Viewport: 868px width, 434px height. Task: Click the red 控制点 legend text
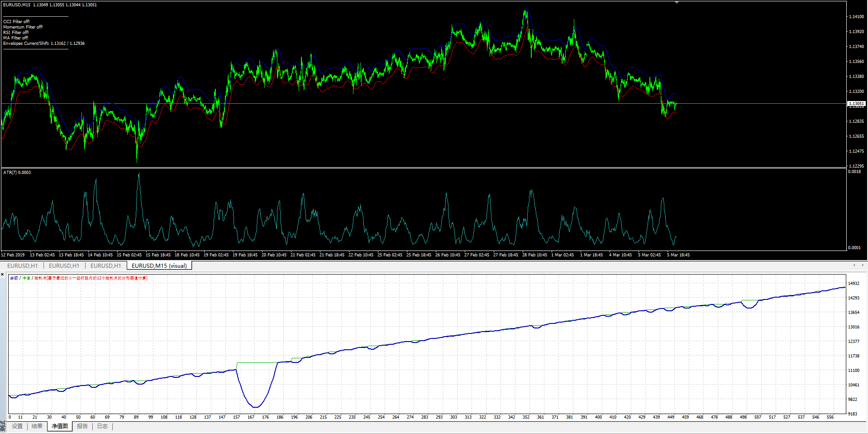click(x=91, y=278)
